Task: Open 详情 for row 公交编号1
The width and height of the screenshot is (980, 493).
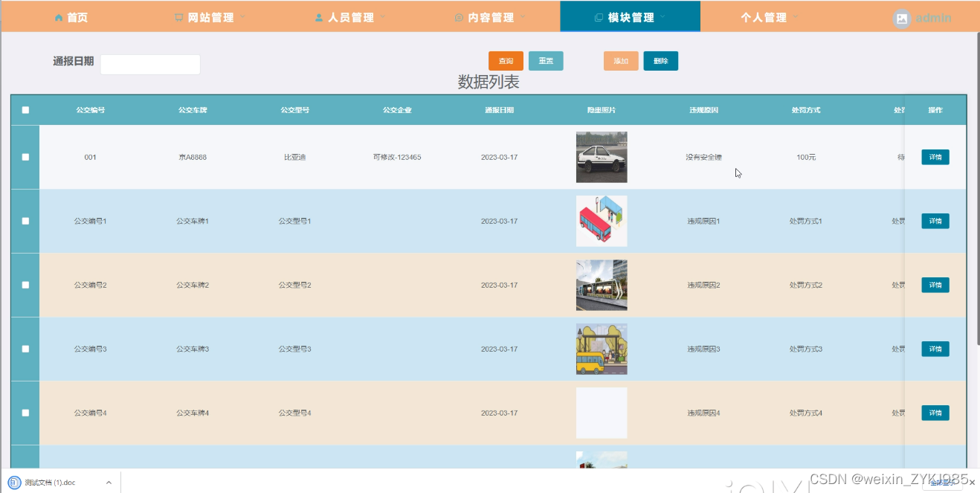Action: [x=935, y=221]
